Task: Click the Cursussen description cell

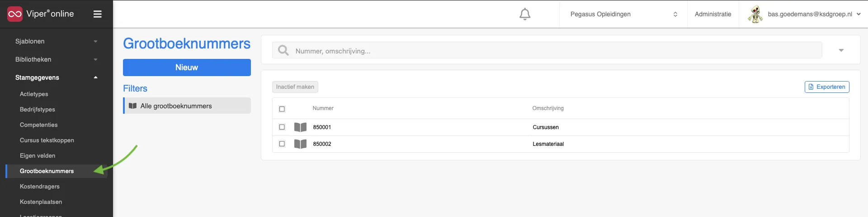Action: click(x=546, y=127)
